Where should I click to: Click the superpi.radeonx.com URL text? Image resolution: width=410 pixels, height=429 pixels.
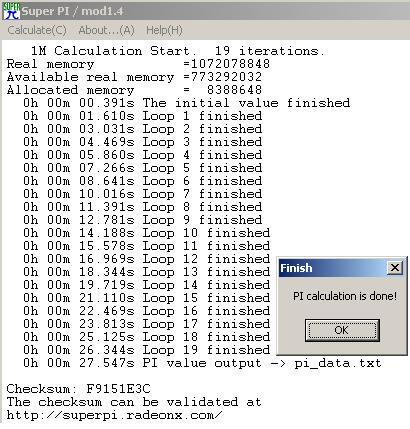point(114,415)
